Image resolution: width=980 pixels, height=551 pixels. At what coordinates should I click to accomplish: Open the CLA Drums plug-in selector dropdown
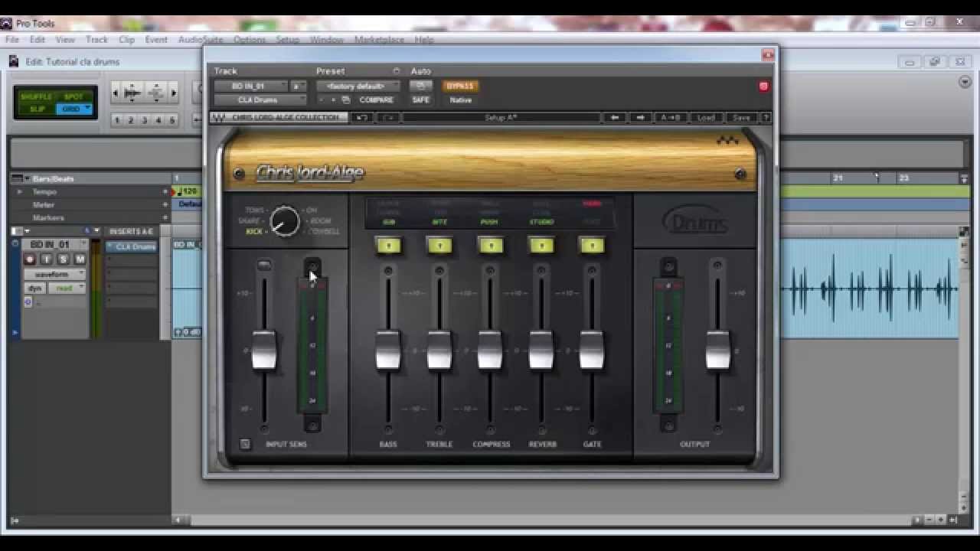coord(260,99)
